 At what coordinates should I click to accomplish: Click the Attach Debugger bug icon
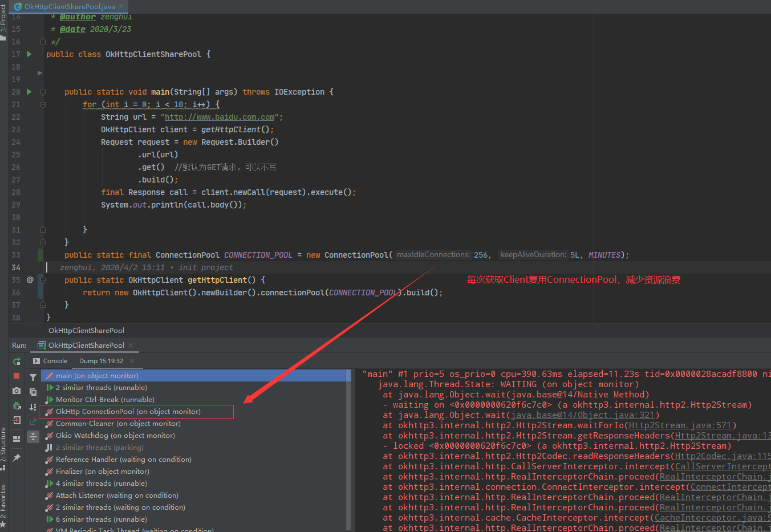tap(17, 406)
